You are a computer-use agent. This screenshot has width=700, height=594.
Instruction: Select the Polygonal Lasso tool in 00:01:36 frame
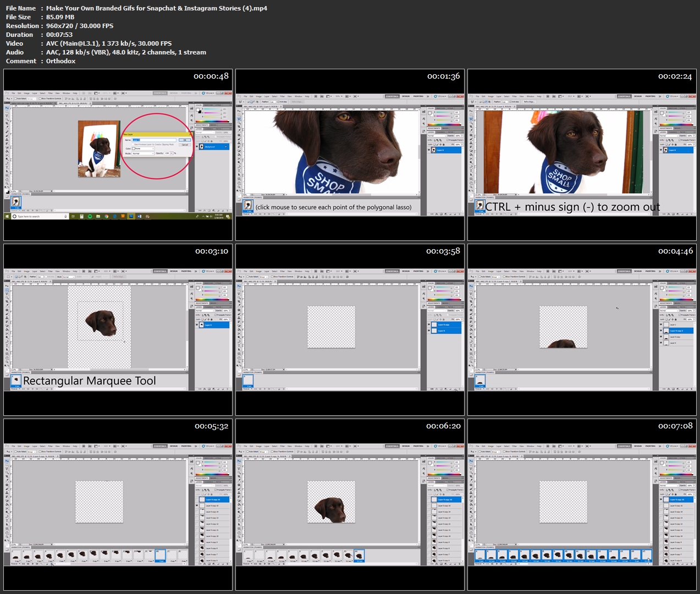coord(239,119)
